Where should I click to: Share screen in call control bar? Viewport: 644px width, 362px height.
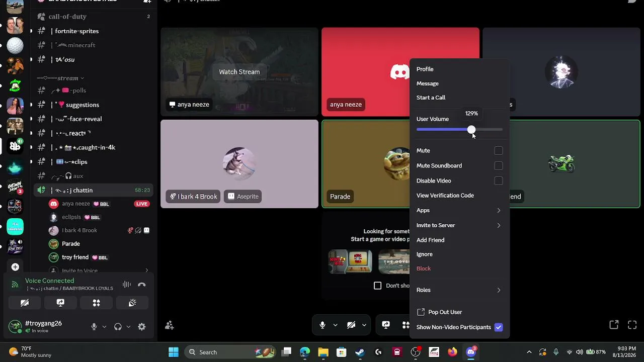[386, 325]
